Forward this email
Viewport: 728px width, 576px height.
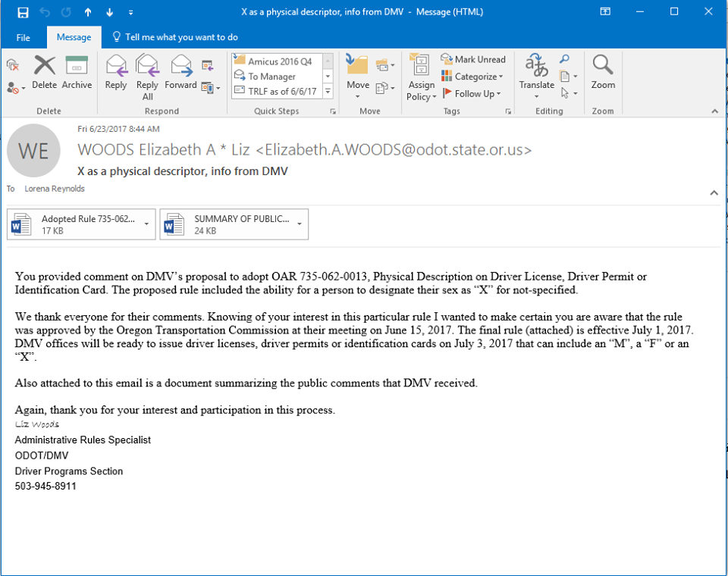pyautogui.click(x=180, y=72)
